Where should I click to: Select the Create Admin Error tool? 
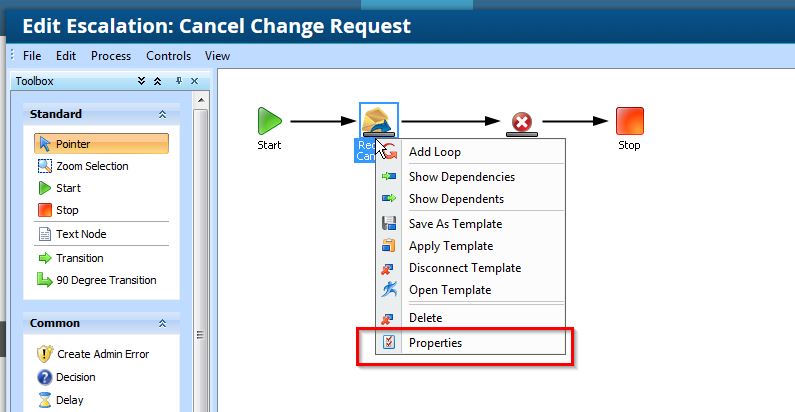coord(103,354)
